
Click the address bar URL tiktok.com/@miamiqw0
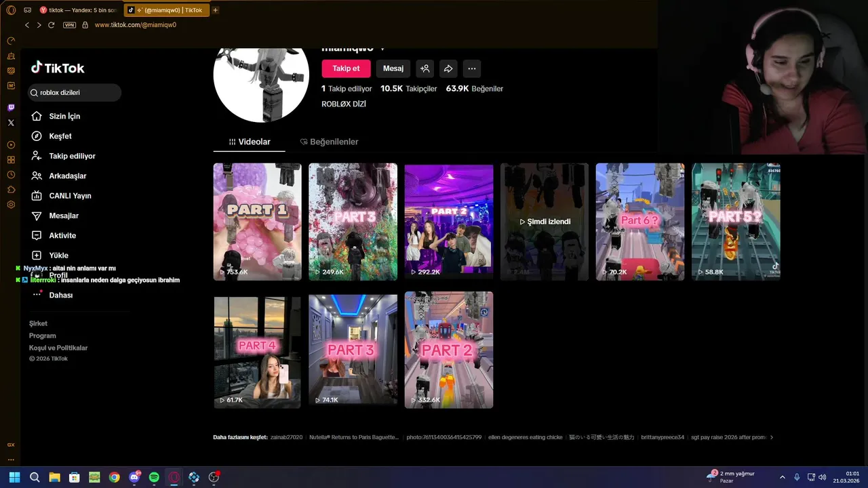[x=136, y=25]
